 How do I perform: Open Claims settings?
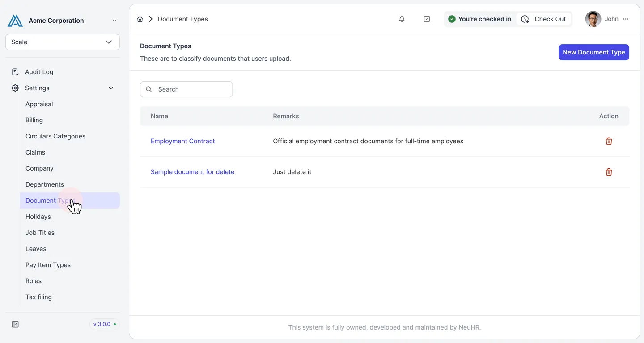click(x=35, y=152)
